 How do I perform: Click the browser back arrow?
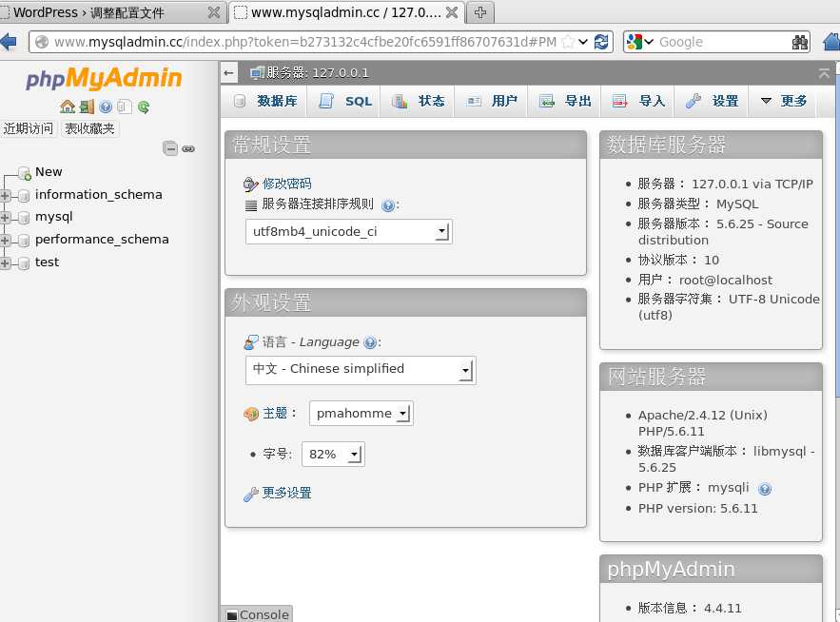point(8,42)
